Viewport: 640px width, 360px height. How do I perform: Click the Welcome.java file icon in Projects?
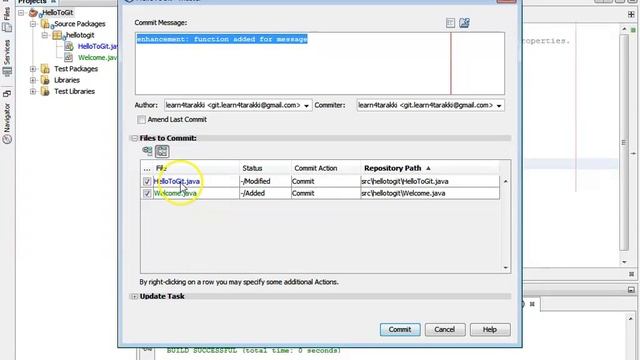point(69,58)
